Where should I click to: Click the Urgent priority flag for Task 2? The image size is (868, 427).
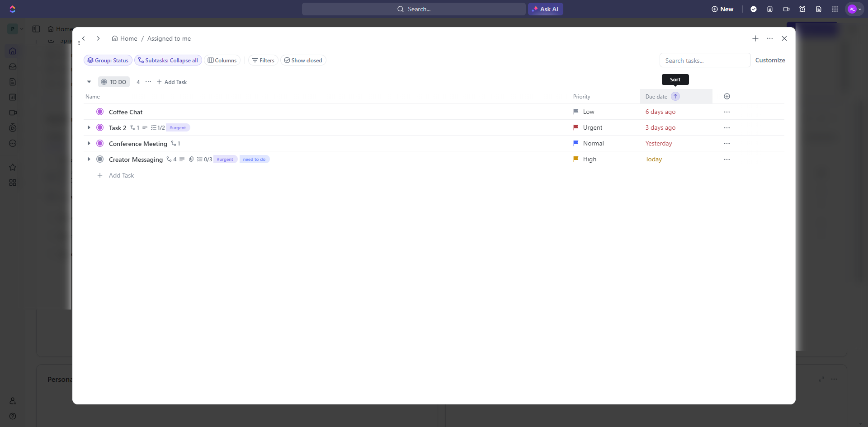pyautogui.click(x=576, y=127)
